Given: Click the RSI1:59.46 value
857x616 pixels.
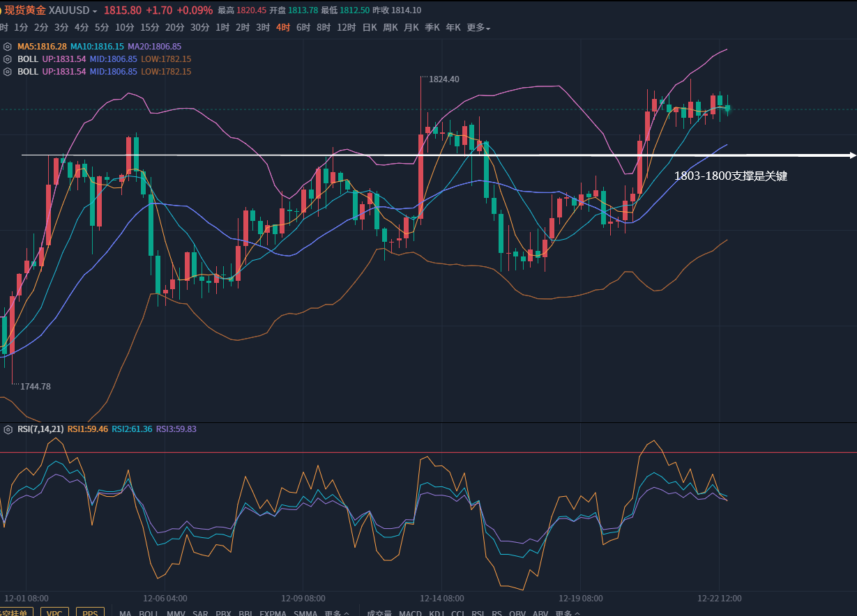Looking at the screenshot, I should pos(88,429).
